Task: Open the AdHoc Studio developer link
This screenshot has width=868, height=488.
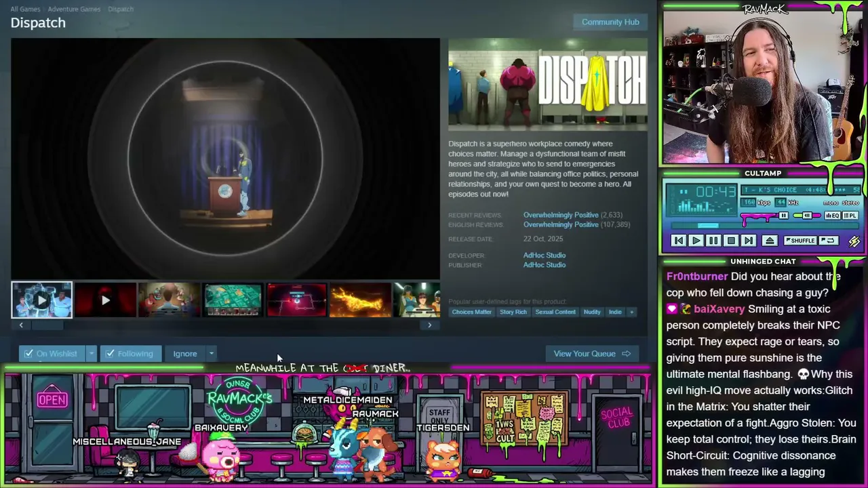Action: [x=545, y=256]
